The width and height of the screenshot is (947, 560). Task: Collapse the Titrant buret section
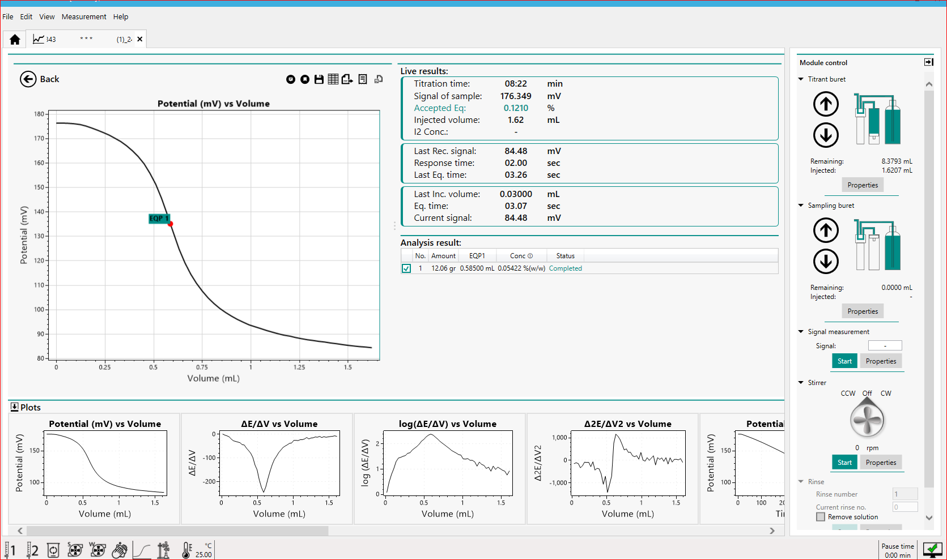click(801, 79)
